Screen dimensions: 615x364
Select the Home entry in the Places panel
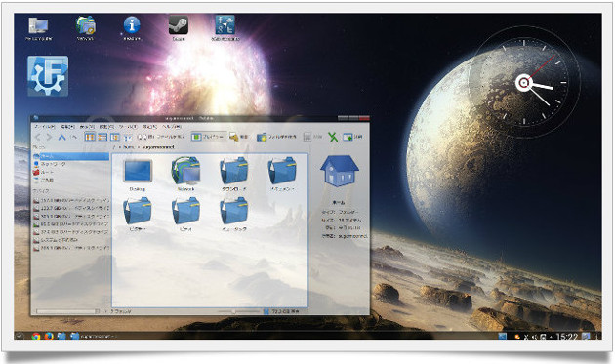pyautogui.click(x=71, y=156)
